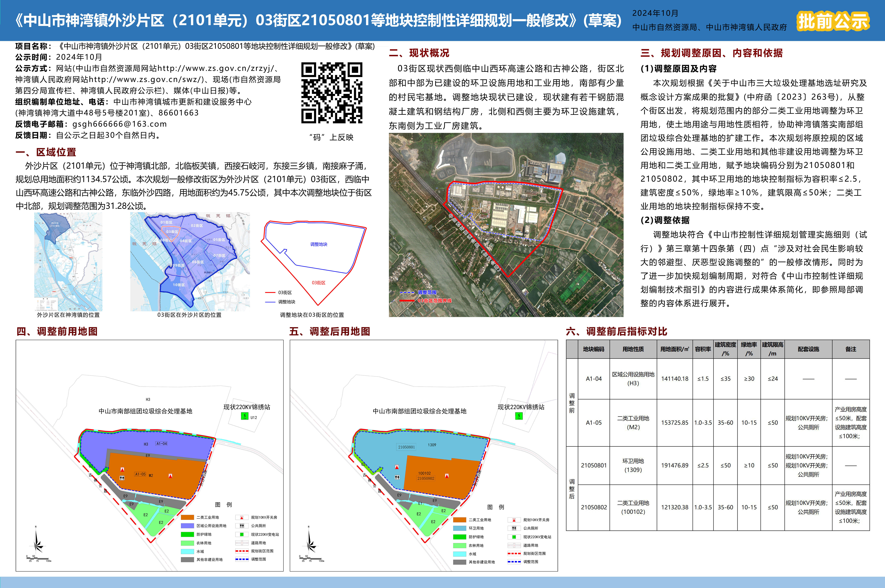Viewport: 885px width, 588px height.
Task: Click the 防护绿地 swatch in 调整前 legend
Action: 187,534
